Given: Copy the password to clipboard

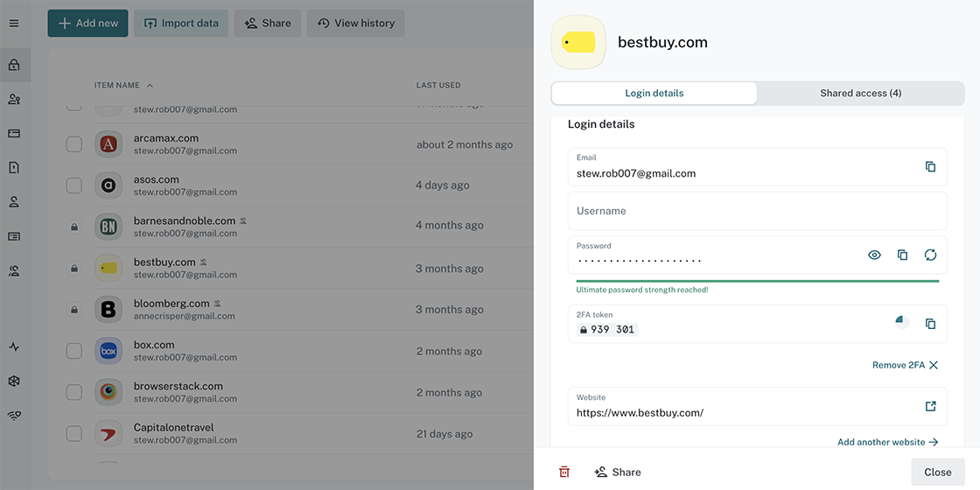Looking at the screenshot, I should point(902,255).
